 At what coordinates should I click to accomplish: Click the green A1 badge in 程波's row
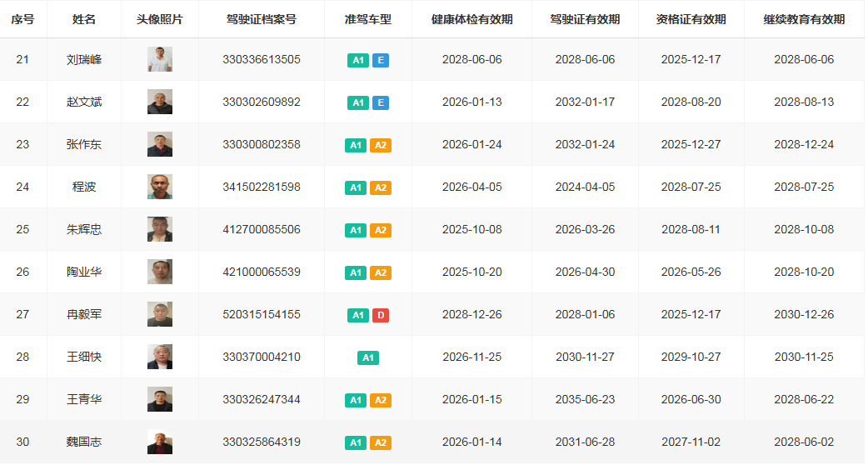357,187
